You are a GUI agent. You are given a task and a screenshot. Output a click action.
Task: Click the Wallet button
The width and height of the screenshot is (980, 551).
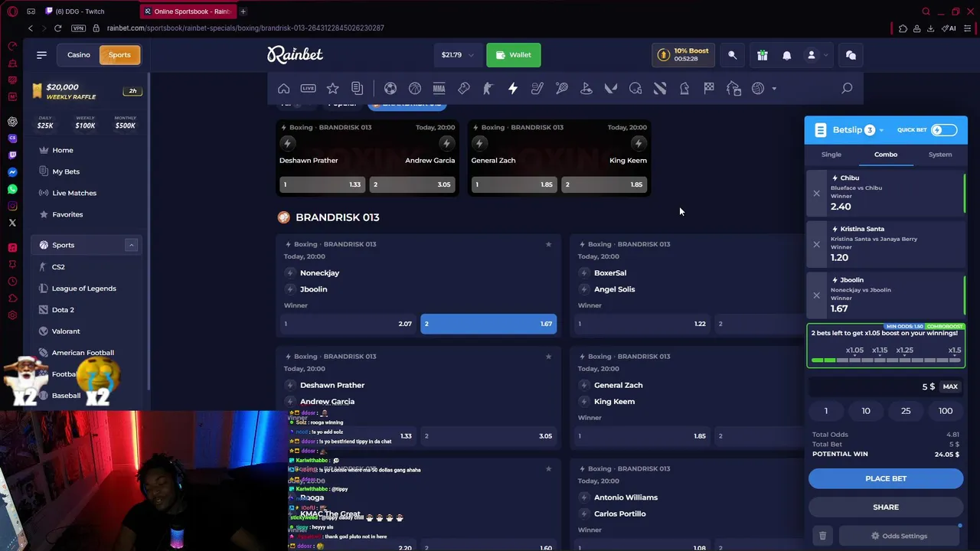pyautogui.click(x=514, y=55)
